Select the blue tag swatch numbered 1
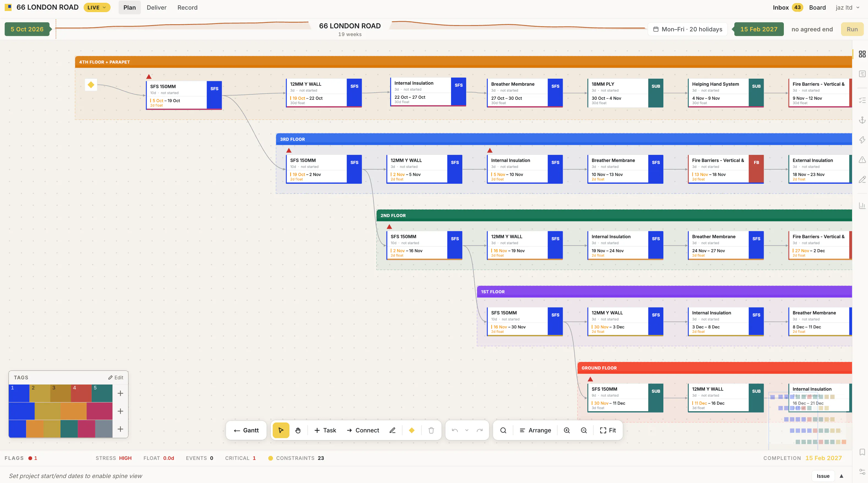 coord(19,393)
